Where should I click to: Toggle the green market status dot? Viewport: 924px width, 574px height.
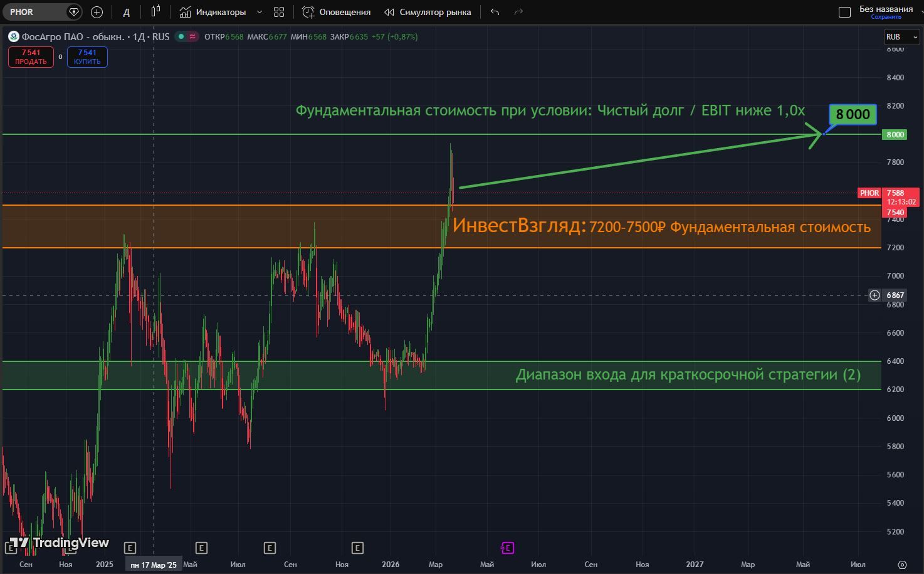pyautogui.click(x=181, y=36)
